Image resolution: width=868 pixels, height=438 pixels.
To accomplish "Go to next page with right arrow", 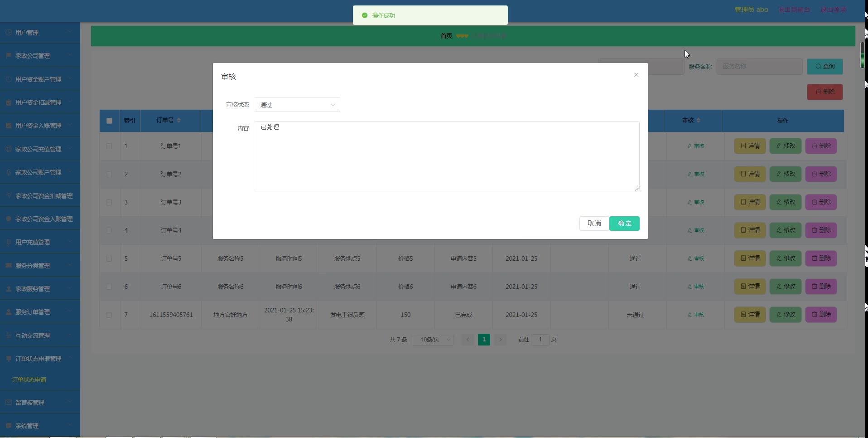I will (x=500, y=340).
